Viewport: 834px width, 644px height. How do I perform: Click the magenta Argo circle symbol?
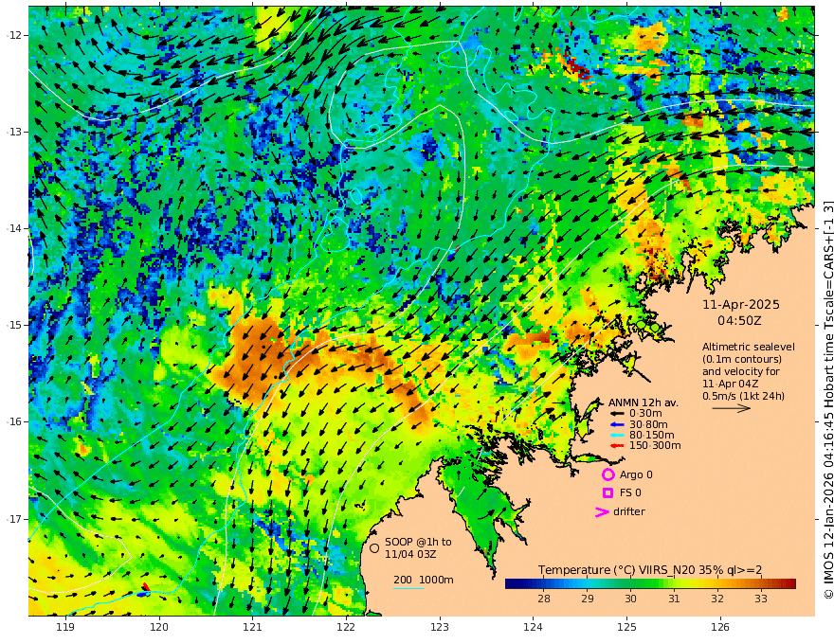607,474
